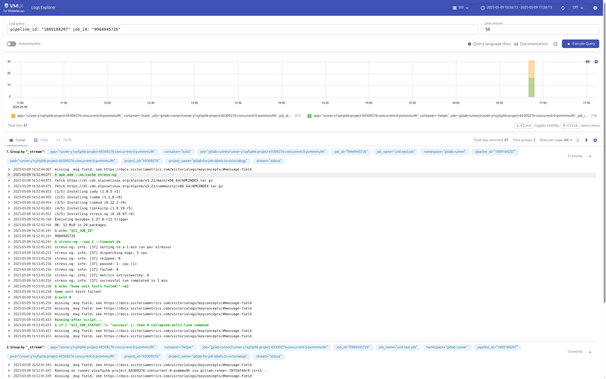Focus the Log query input field
The image size is (606, 379).
(x=242, y=29)
